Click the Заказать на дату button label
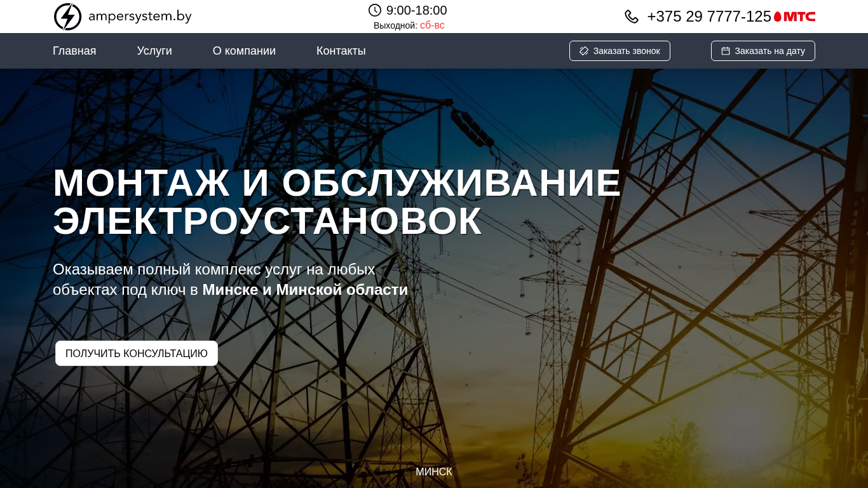 (770, 51)
